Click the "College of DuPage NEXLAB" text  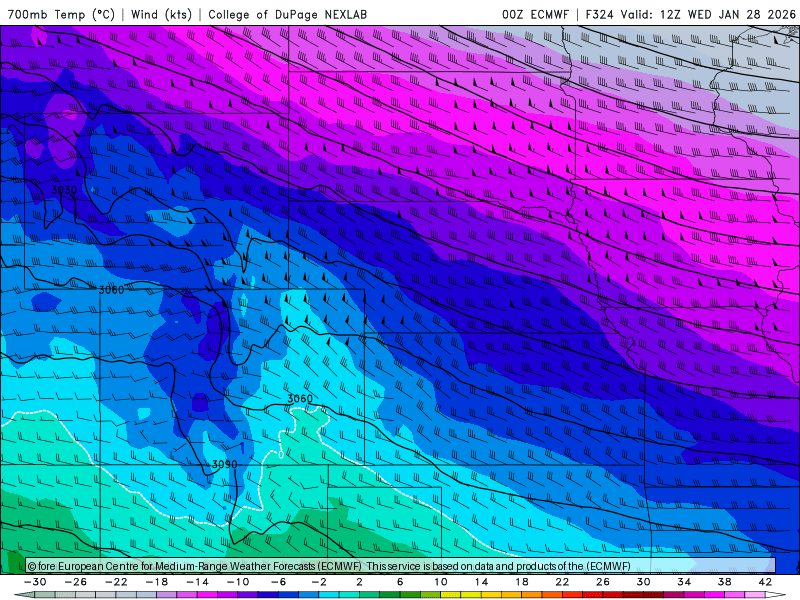click(x=287, y=14)
